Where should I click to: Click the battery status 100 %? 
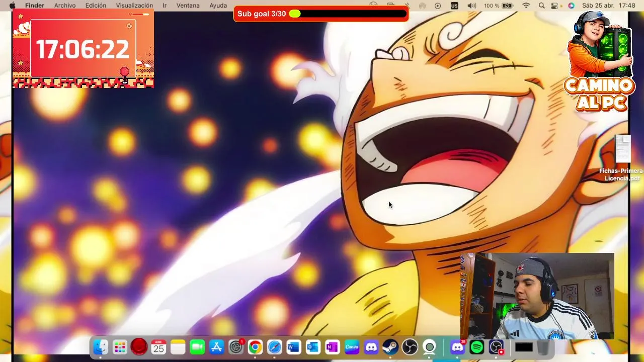tap(498, 6)
